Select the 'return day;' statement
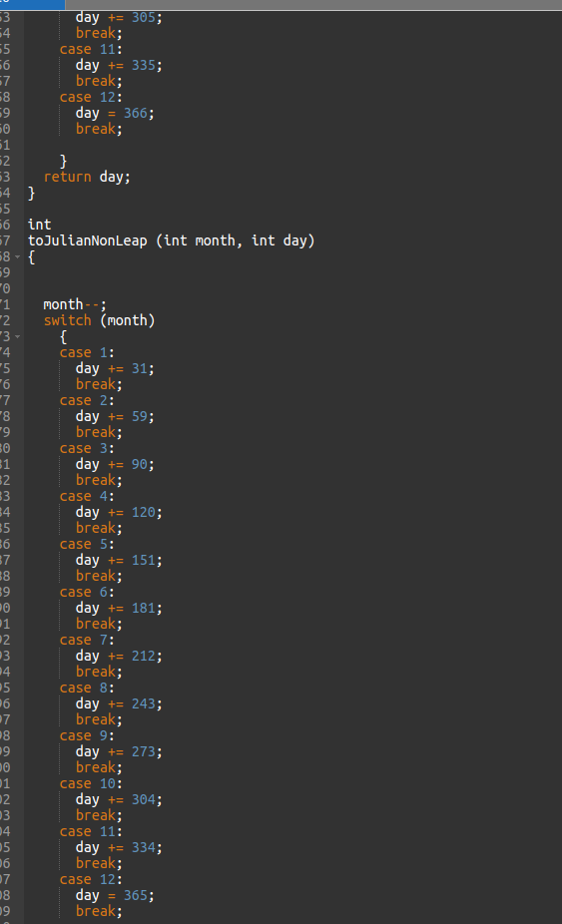This screenshot has width=562, height=924. (87, 177)
